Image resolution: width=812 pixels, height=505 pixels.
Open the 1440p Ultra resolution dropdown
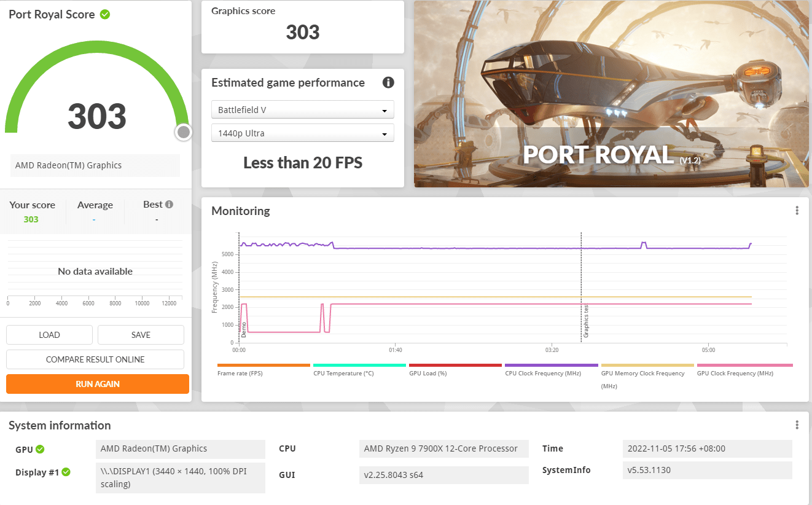pos(303,133)
